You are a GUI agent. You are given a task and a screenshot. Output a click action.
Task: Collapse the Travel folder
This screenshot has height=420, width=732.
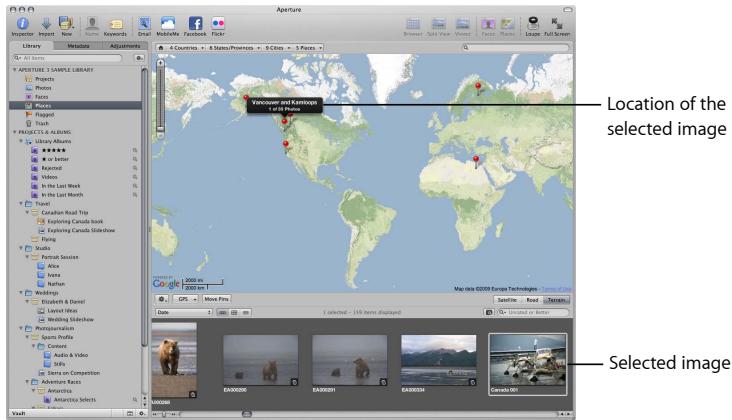[x=21, y=203]
